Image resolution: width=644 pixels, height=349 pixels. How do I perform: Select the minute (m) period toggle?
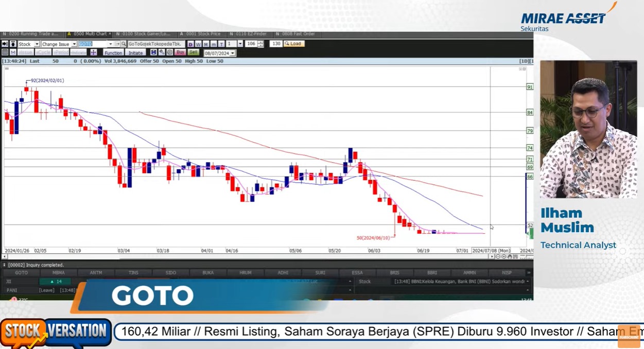[x=214, y=44]
